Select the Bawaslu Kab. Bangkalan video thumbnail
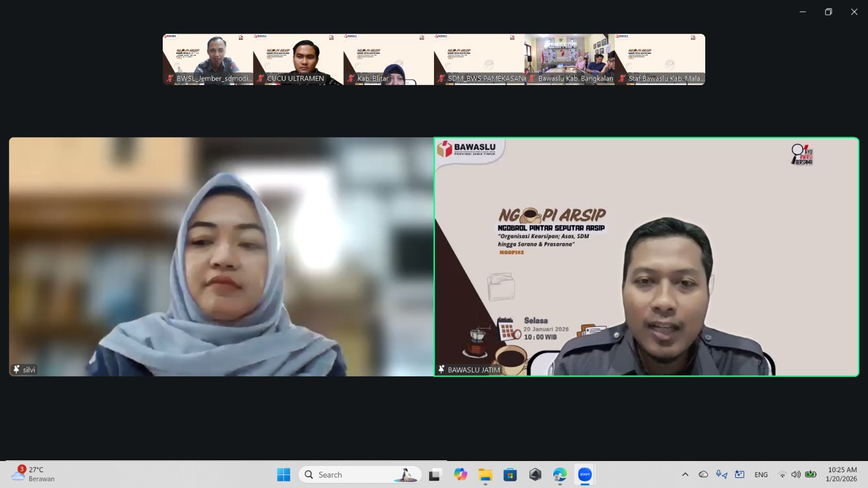This screenshot has height=488, width=868. pyautogui.click(x=570, y=57)
